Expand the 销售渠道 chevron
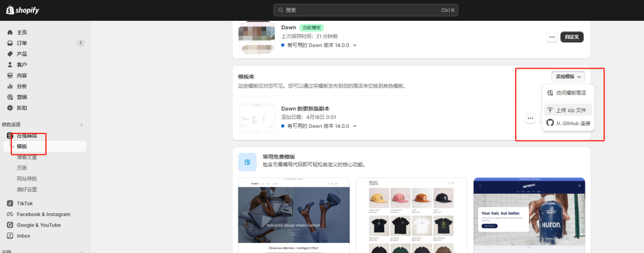This screenshot has height=253, width=644. pyautogui.click(x=81, y=125)
